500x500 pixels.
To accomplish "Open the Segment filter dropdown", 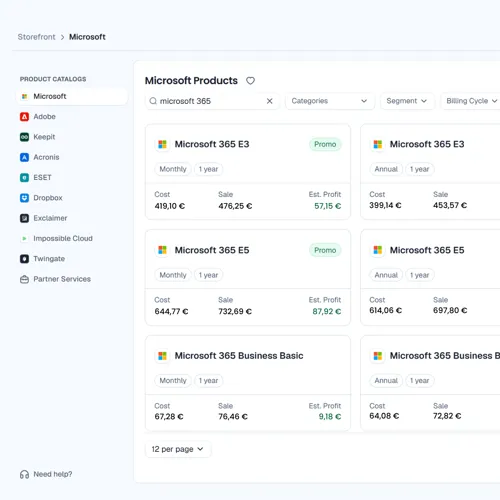I will (x=407, y=101).
